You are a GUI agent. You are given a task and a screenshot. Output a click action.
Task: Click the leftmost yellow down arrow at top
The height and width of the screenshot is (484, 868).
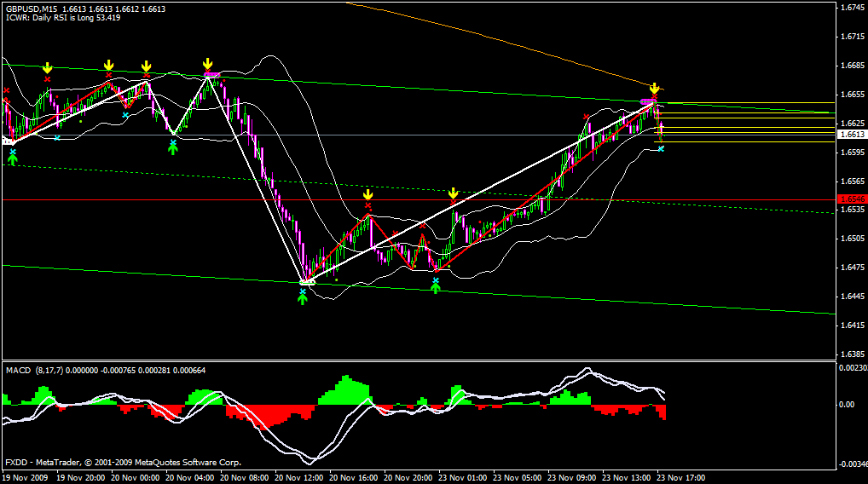(48, 67)
